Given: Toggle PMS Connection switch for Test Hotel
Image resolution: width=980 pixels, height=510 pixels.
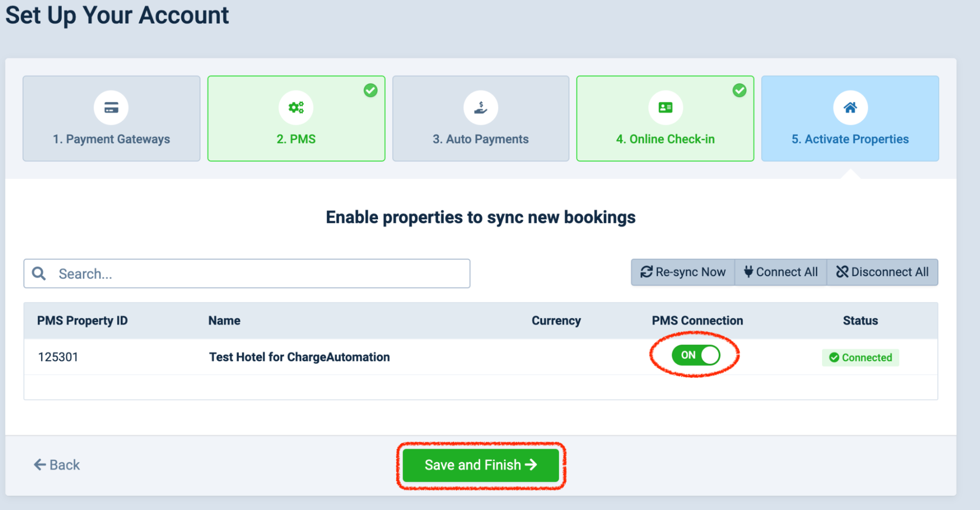Looking at the screenshot, I should click(696, 355).
